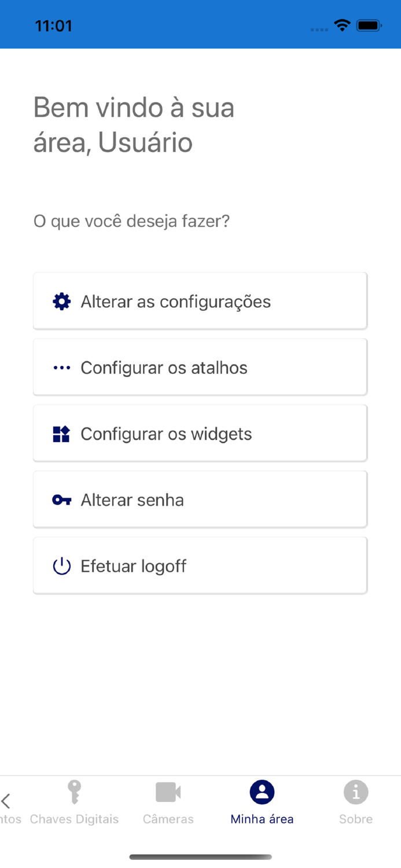This screenshot has height=868, width=401.
Task: Select the gear icon beside Alterar as configurações
Action: (61, 301)
